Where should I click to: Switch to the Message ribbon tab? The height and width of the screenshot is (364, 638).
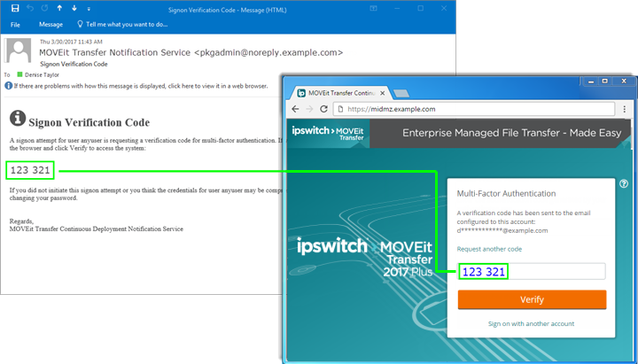coord(51,25)
